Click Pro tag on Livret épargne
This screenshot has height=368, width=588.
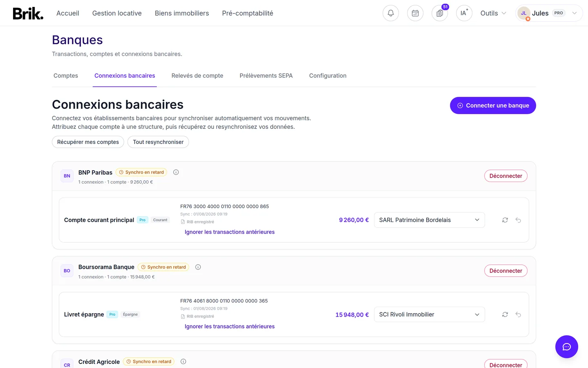112,314
